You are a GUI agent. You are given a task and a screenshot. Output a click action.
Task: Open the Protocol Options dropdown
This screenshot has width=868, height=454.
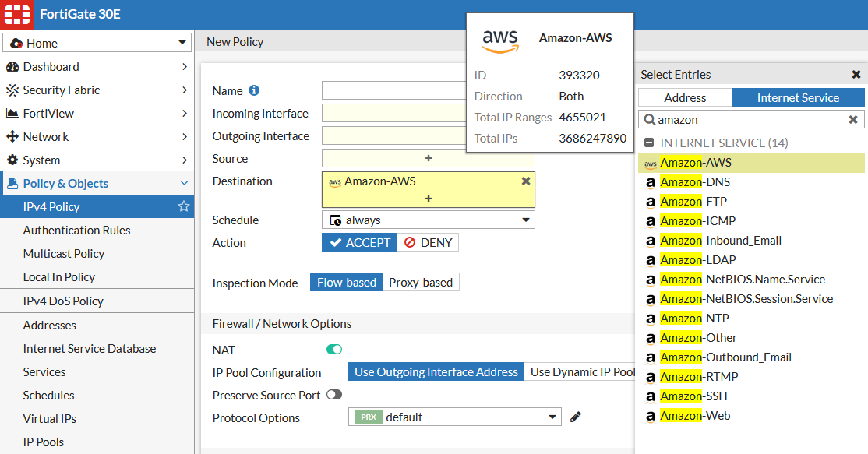coord(454,417)
